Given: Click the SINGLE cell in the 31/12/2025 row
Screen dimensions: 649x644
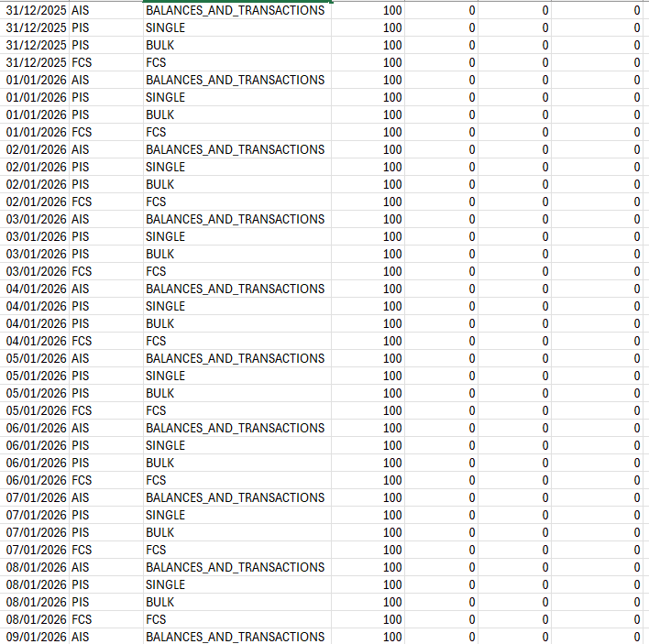Looking at the screenshot, I should (165, 27).
